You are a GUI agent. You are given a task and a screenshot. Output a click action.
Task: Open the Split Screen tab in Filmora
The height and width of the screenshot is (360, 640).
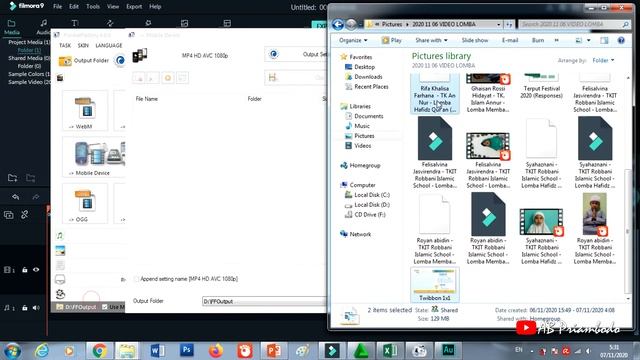pyautogui.click(x=227, y=23)
